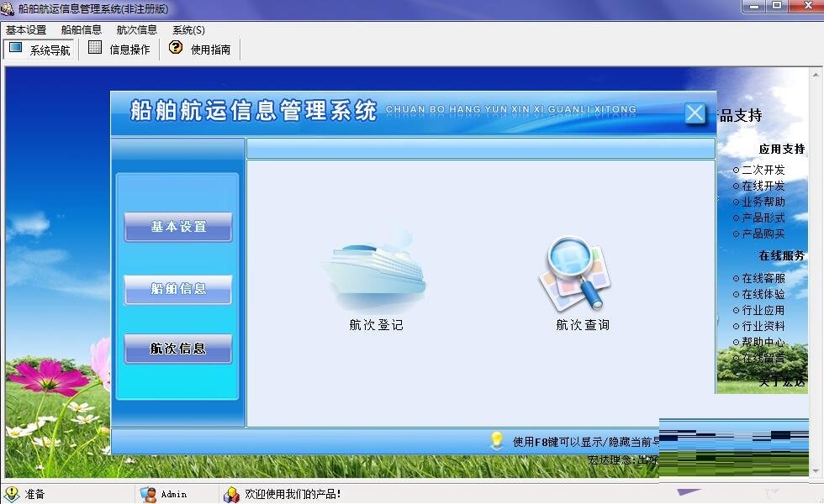The image size is (824, 504).
Task: Click the 欢迎使用我们的产品! status text
Action: pos(293,494)
